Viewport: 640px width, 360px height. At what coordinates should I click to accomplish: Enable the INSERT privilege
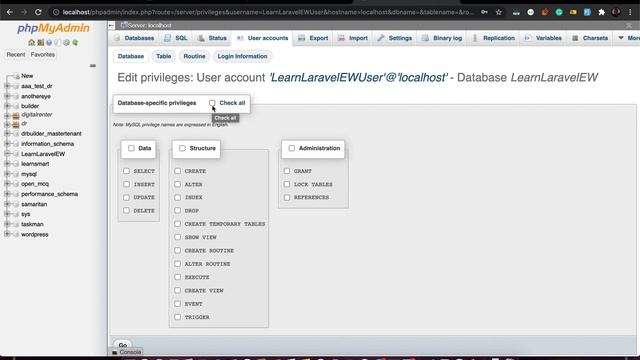pos(127,184)
